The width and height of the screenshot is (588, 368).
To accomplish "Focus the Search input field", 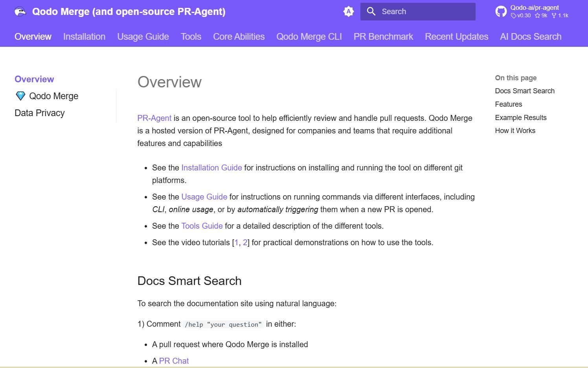I will tap(418, 11).
